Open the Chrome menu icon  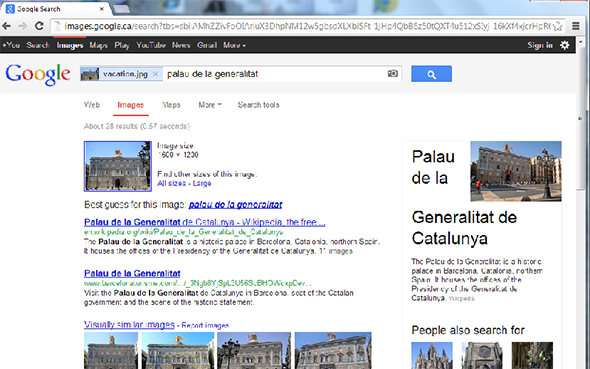576,26
